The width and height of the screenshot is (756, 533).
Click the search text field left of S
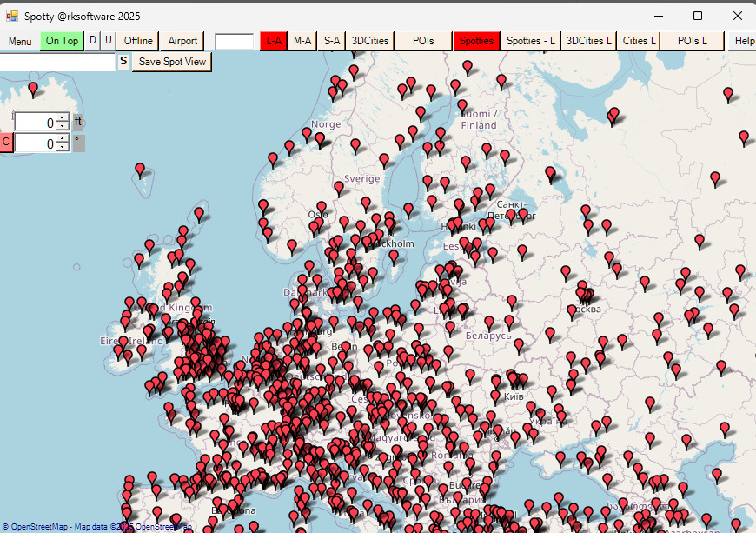pos(56,62)
